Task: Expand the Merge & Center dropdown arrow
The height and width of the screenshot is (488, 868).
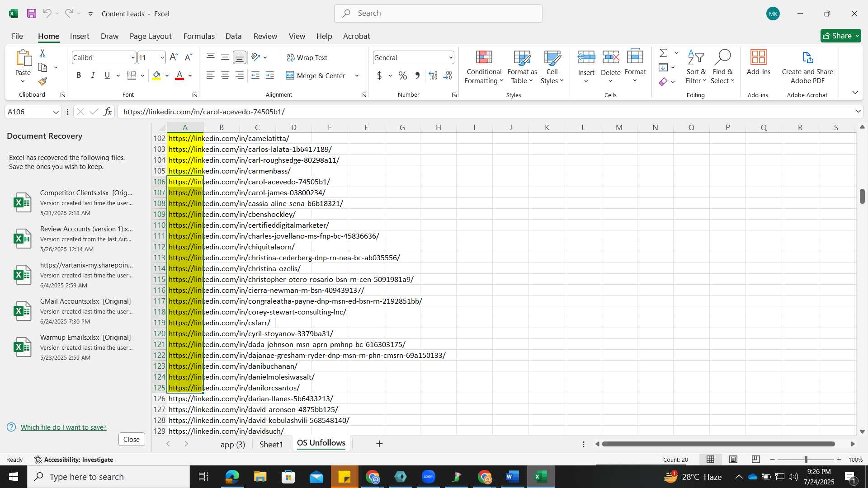Action: [357, 76]
